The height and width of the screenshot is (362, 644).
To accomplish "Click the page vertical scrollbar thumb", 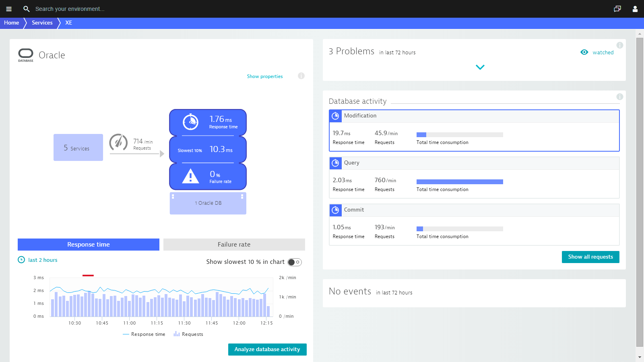I will coord(640,192).
